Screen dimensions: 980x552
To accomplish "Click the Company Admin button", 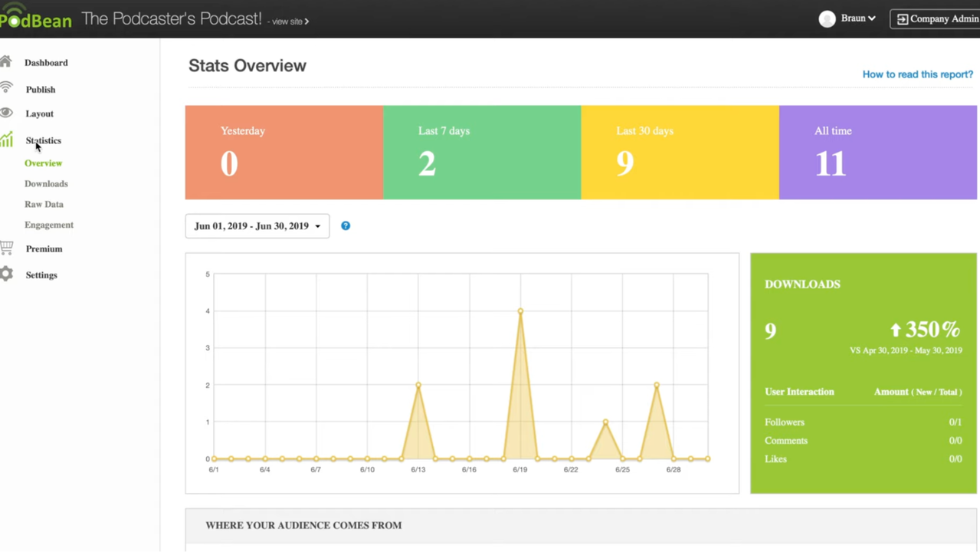I will (x=936, y=19).
